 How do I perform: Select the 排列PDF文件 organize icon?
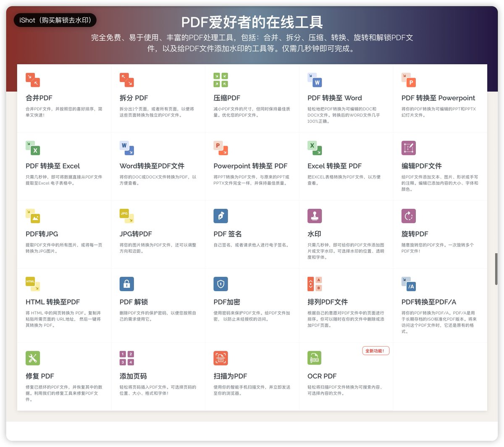[x=315, y=284]
